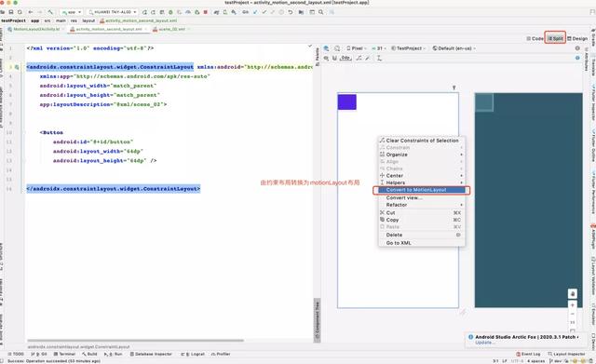Toggle the Autoconnect magnet icon
Image resolution: width=596 pixels, height=364 pixels.
click(x=334, y=58)
